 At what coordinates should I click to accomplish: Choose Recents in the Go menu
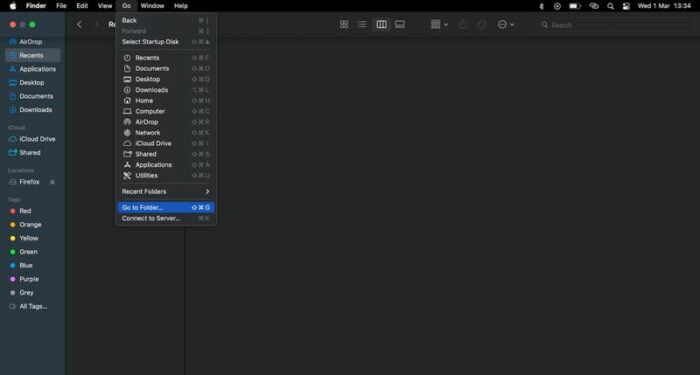click(x=166, y=58)
